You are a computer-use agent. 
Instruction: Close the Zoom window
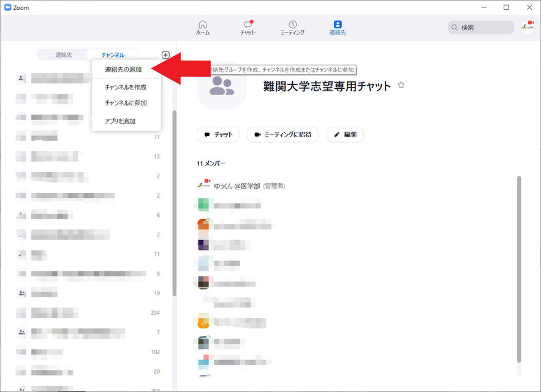coord(529,7)
